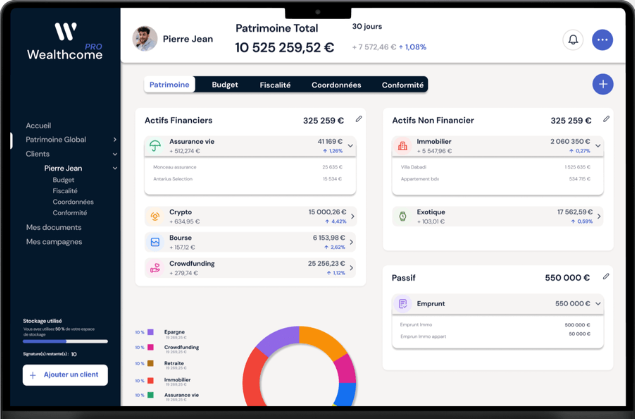Switch to the Conformité tab
Image resolution: width=635 pixels, height=419 pixels.
click(x=403, y=85)
